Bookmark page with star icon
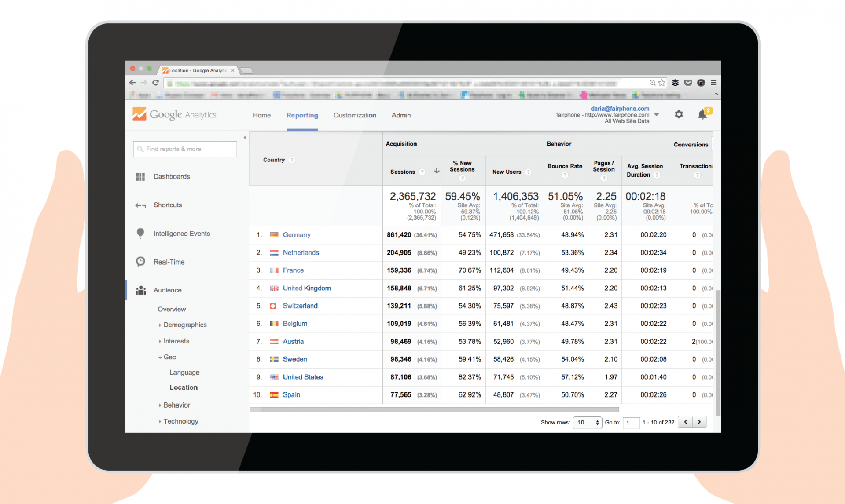This screenshot has width=845, height=504. [662, 83]
